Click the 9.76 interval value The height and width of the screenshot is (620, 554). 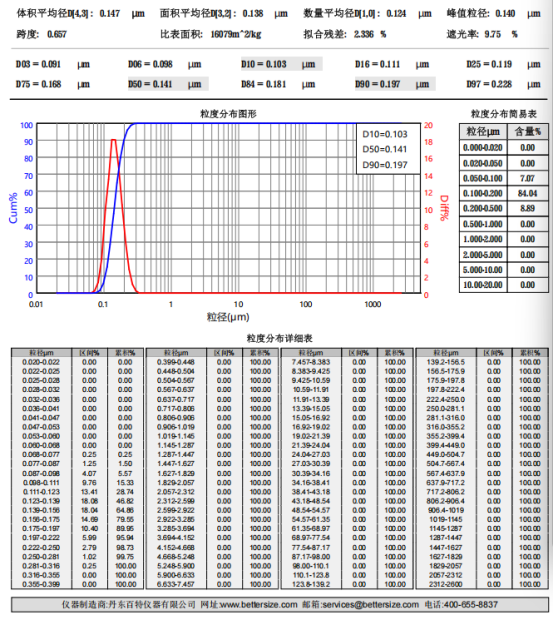click(89, 483)
